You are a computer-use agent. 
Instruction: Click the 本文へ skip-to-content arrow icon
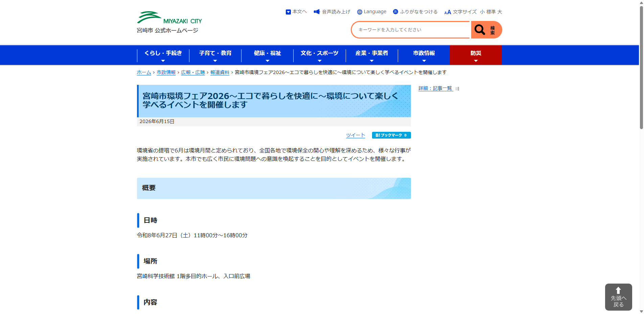288,12
